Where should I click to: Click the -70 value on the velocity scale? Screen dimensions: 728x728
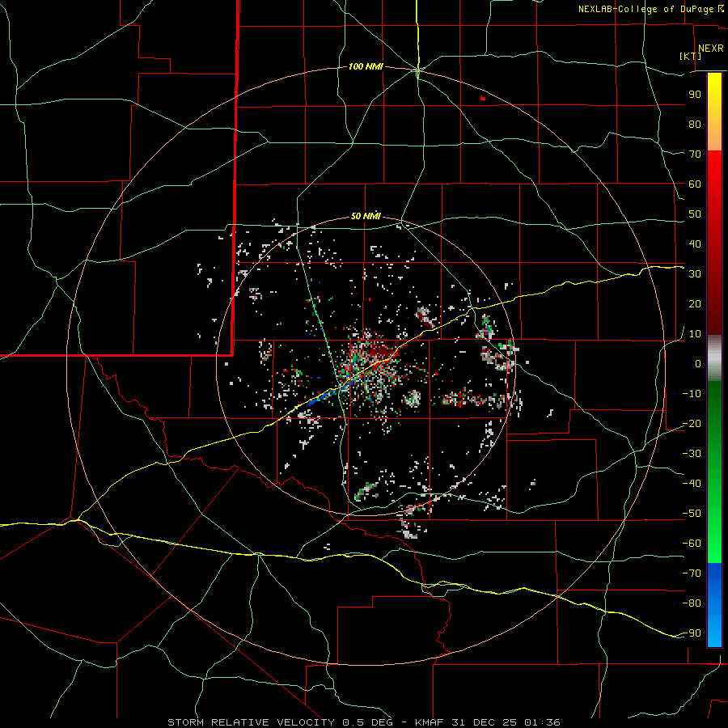[x=692, y=574]
